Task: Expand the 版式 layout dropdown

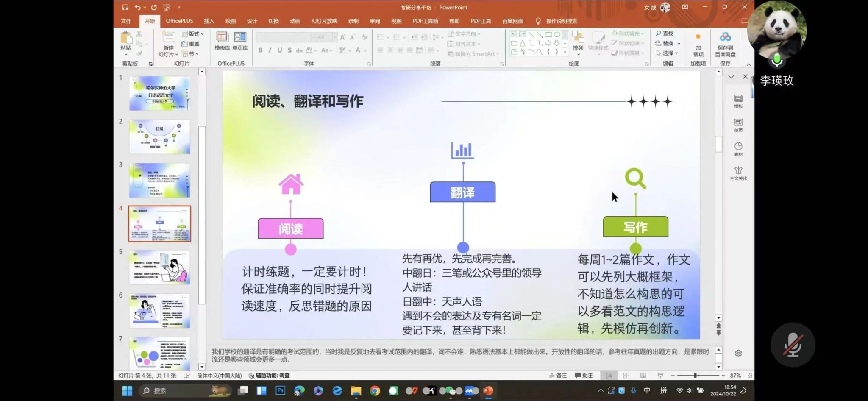Action: (193, 34)
